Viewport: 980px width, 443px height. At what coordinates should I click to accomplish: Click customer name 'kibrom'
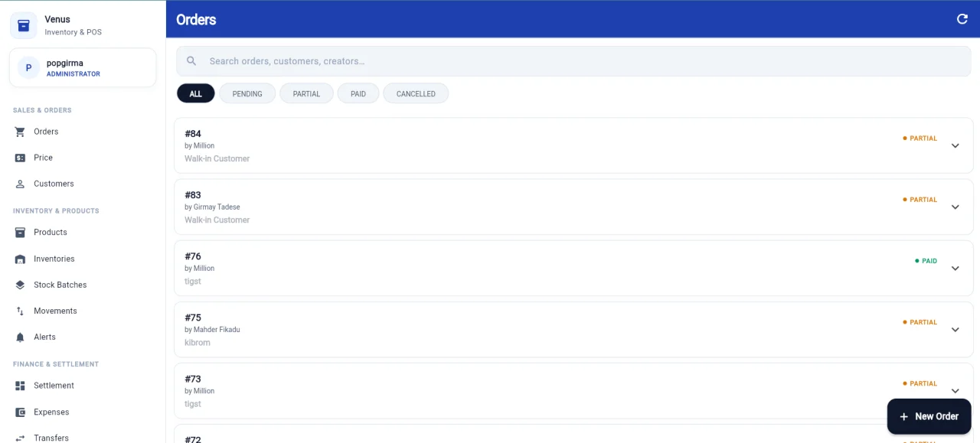[x=198, y=343]
